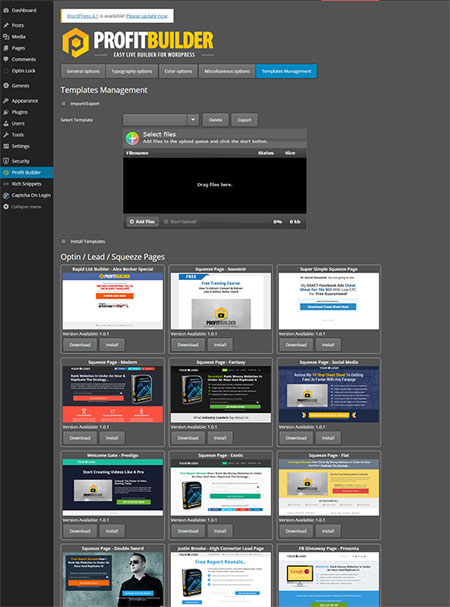Click the Pages icon in sidebar
Image resolution: width=450 pixels, height=607 pixels.
point(6,48)
